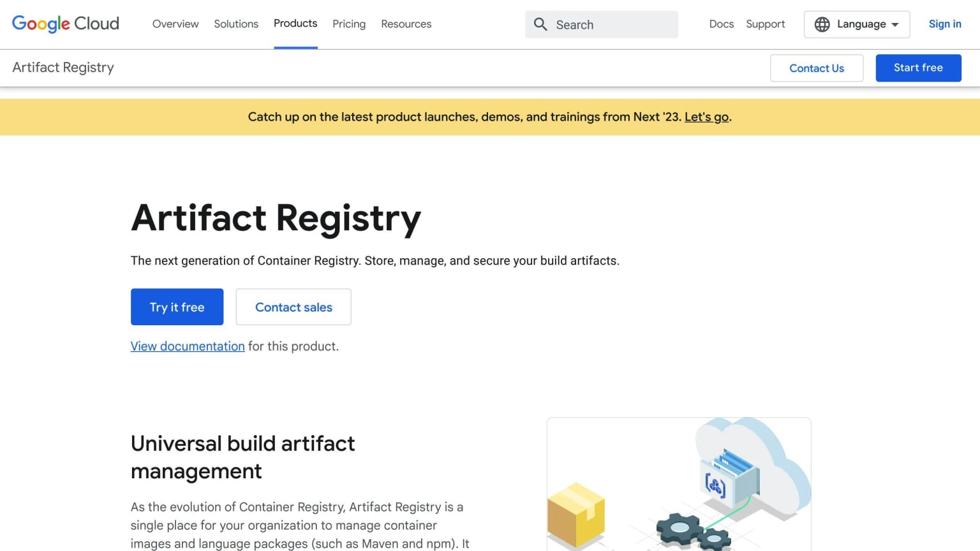Open the Resources menu
This screenshot has width=980, height=551.
pyautogui.click(x=406, y=24)
